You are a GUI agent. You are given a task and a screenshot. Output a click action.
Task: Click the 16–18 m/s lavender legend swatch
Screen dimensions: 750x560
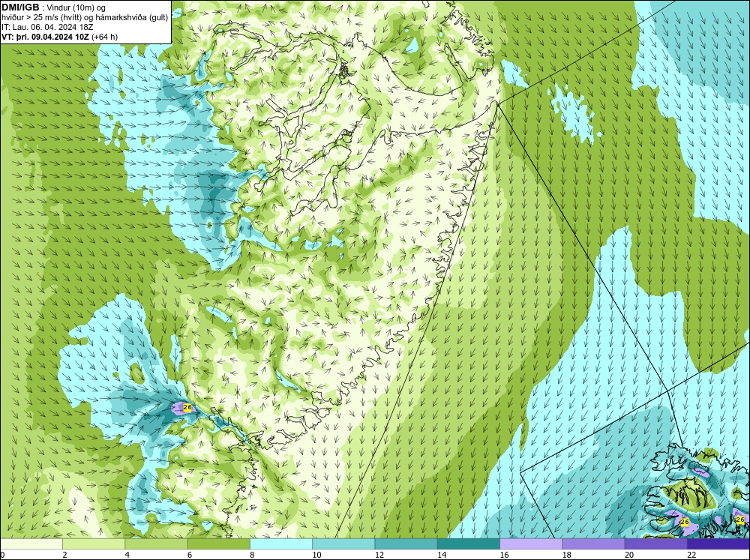click(x=531, y=544)
